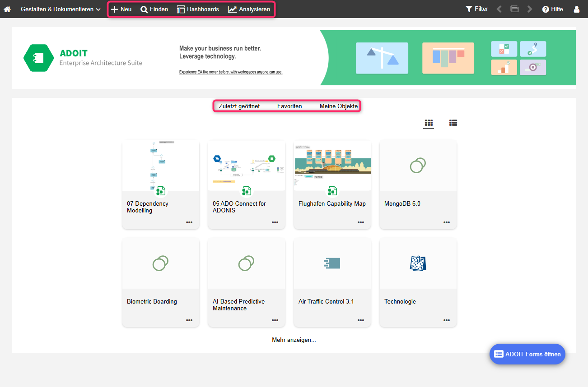588x387 pixels.
Task: Click the 05 ADO Connect model type badge
Action: (x=247, y=191)
